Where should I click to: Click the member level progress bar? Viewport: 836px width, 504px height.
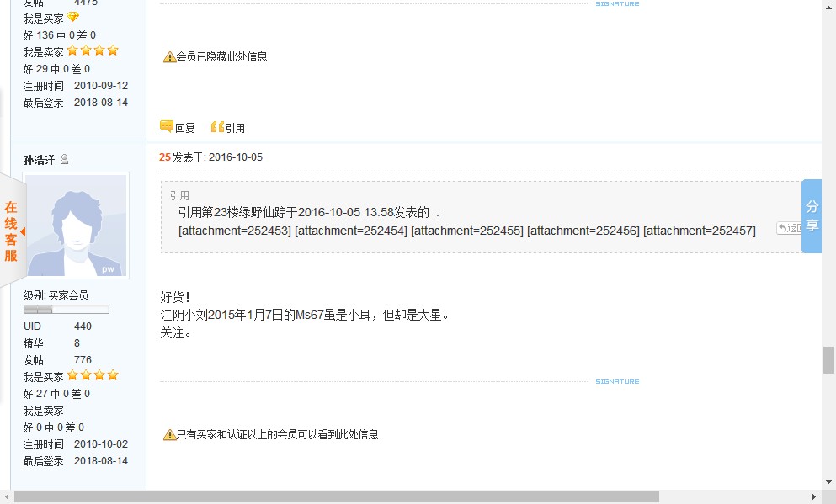click(x=66, y=310)
